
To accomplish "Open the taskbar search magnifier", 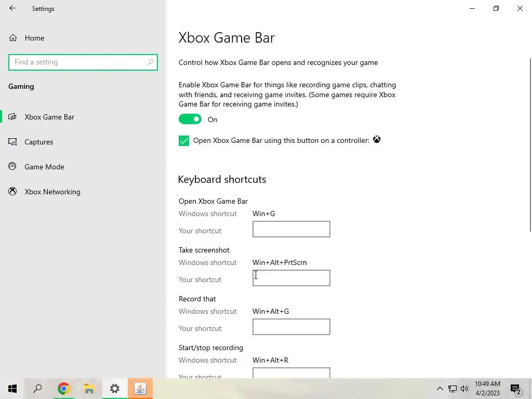I will (37, 389).
